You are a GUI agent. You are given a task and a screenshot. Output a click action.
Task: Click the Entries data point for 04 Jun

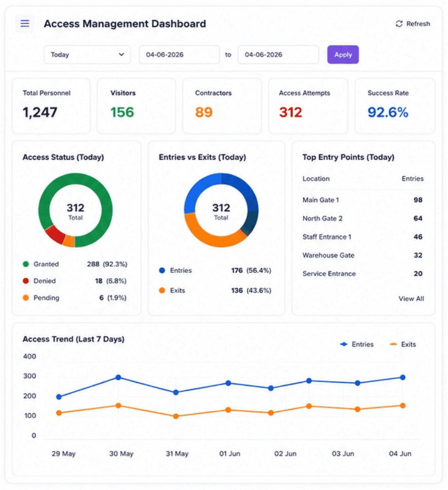pos(403,377)
